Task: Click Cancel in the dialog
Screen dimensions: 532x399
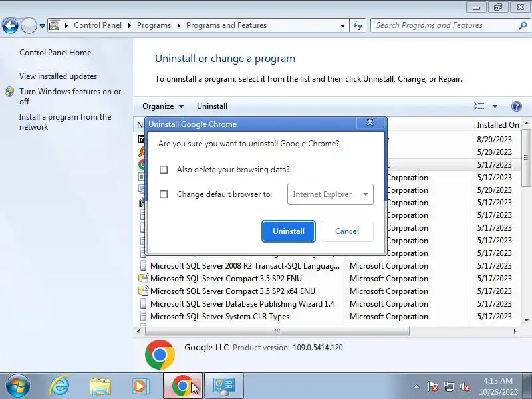Action: (346, 231)
